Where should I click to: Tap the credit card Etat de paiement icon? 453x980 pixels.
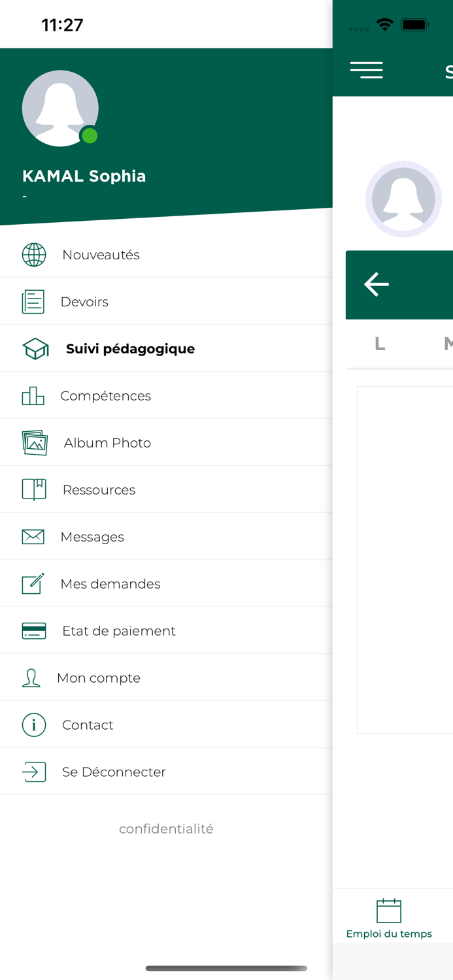click(x=34, y=631)
